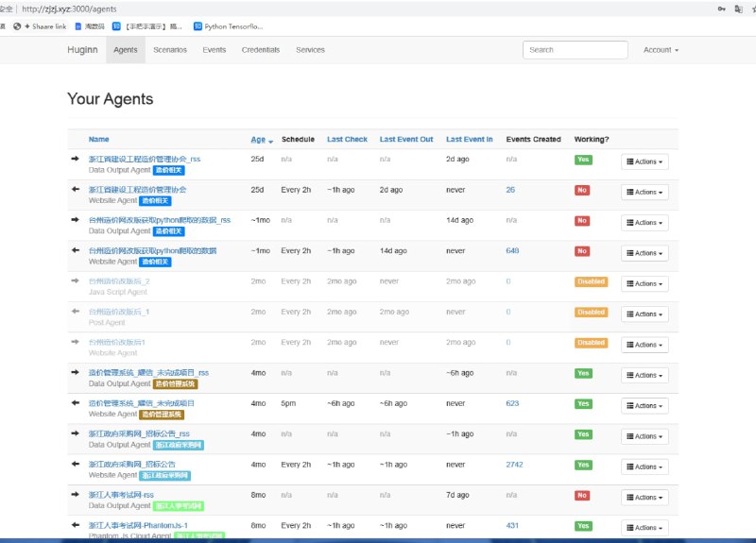Open the 2742 events created link
The width and height of the screenshot is (756, 543).
pyautogui.click(x=516, y=465)
